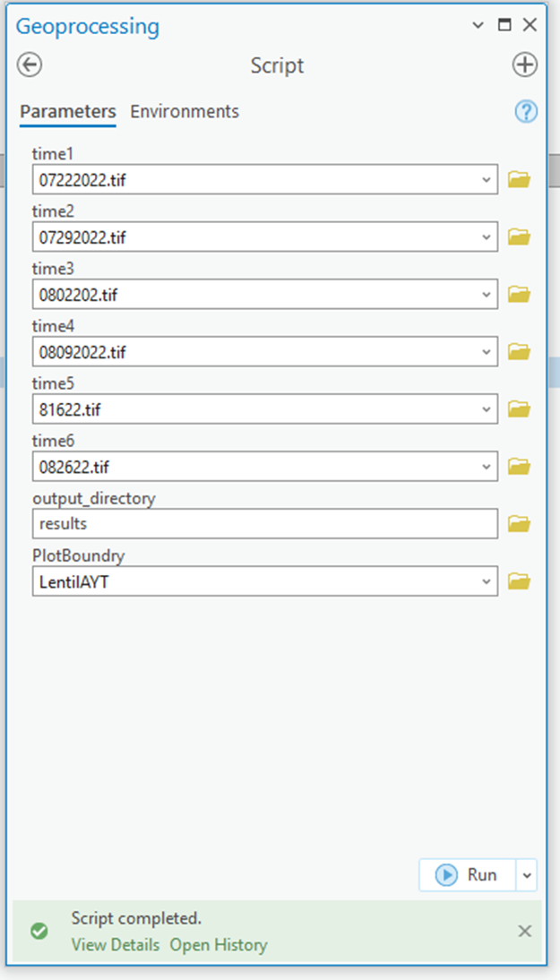Dismiss the Script completed notification

[x=524, y=931]
